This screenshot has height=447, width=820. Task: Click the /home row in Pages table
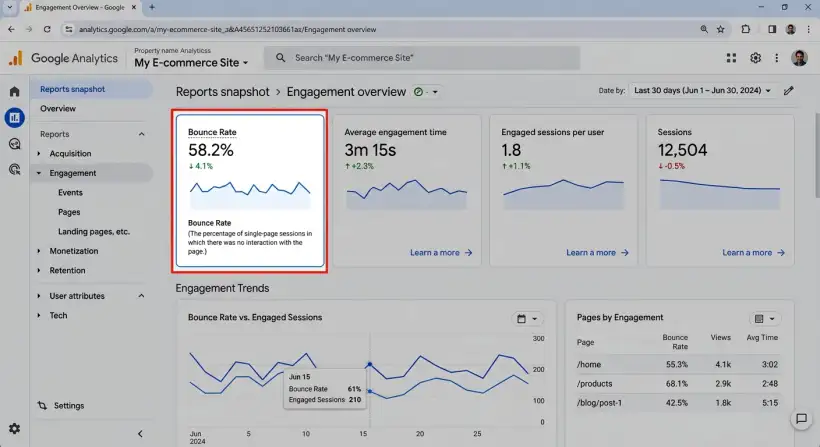point(677,364)
